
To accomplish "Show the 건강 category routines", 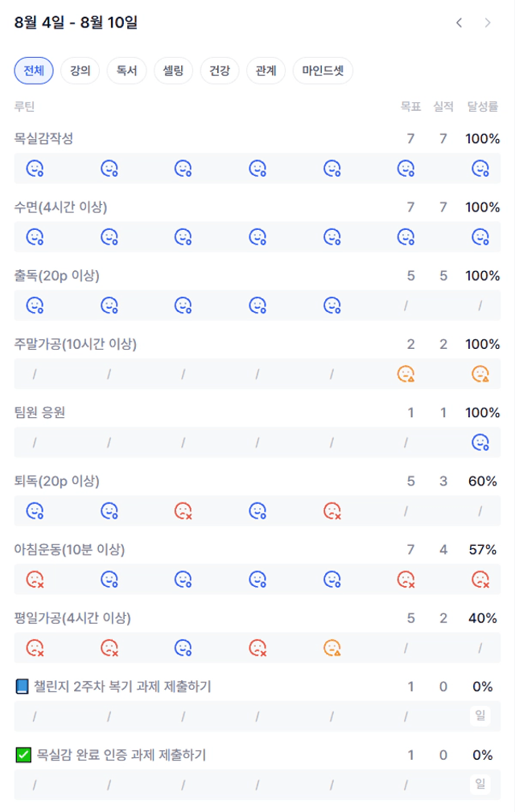I will coord(220,71).
